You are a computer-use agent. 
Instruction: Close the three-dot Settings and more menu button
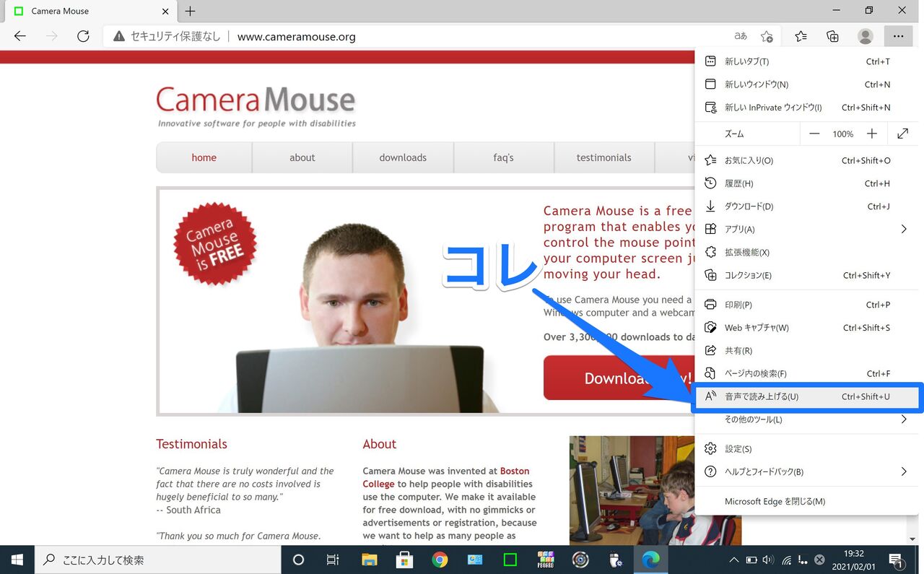point(898,36)
